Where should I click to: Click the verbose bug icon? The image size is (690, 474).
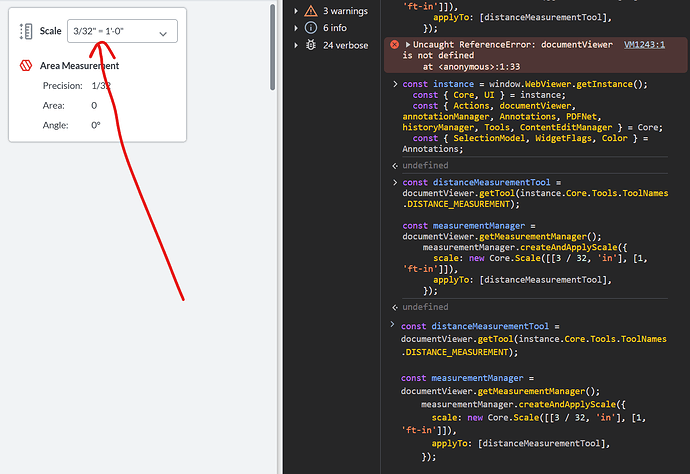pyautogui.click(x=311, y=45)
